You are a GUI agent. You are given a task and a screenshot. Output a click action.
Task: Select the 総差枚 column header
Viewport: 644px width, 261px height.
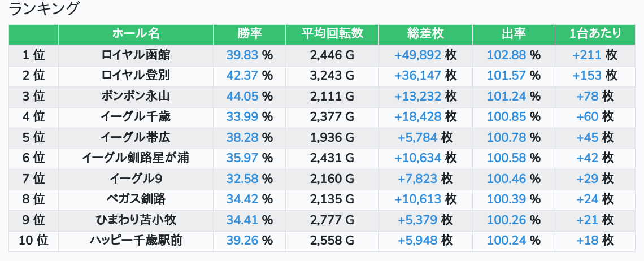click(x=425, y=34)
